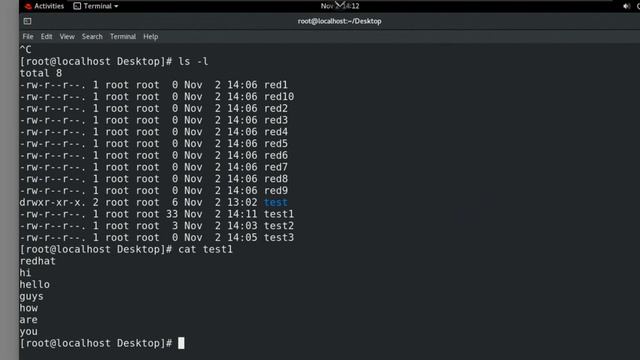Click the 'cat test1' command text
Screen dimensions: 640x360
(x=205, y=249)
